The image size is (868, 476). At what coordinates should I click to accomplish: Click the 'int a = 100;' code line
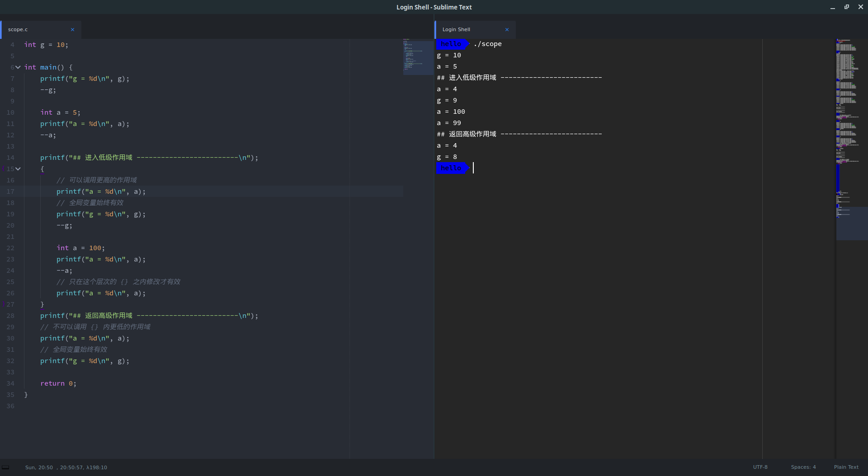[x=80, y=248]
